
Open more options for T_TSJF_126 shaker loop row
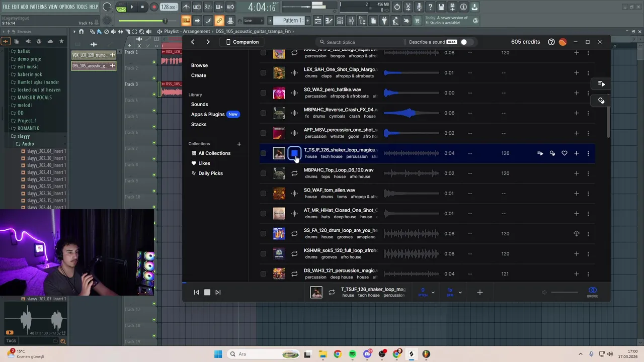[588, 153]
